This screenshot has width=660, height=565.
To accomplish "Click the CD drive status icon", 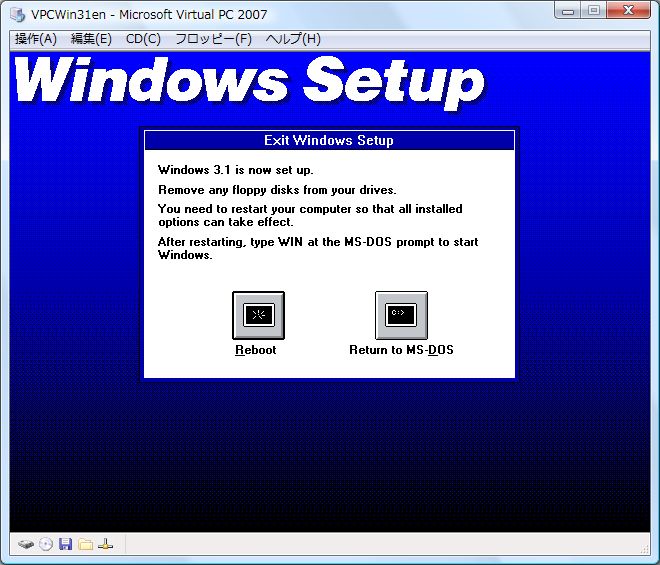I will click(x=46, y=544).
